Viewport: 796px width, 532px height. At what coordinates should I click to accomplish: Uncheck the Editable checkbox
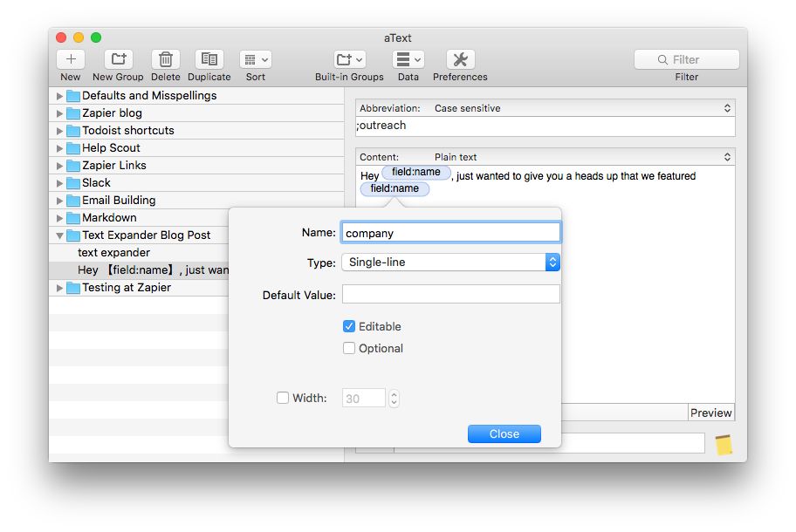pyautogui.click(x=349, y=326)
